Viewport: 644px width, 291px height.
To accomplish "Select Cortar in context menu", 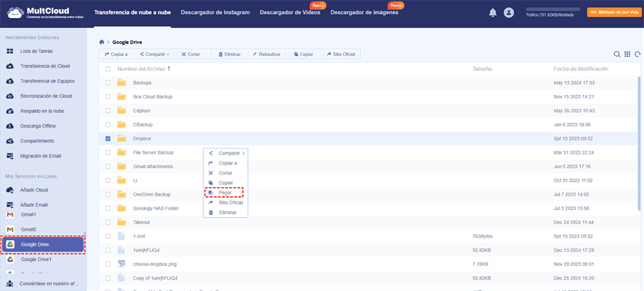I will [x=225, y=173].
